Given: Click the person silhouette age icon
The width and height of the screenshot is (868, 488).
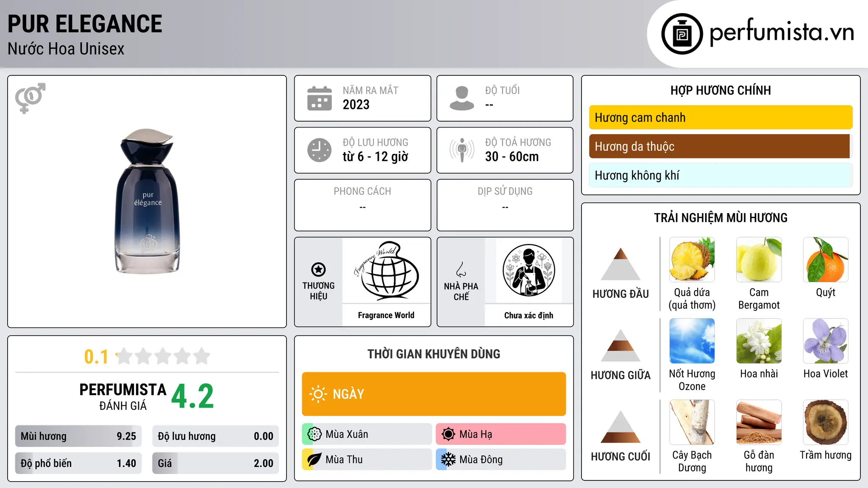Looking at the screenshot, I should (x=462, y=98).
